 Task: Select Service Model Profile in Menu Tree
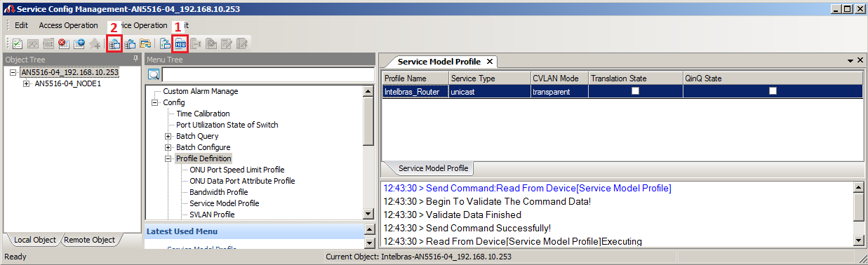pyautogui.click(x=225, y=203)
